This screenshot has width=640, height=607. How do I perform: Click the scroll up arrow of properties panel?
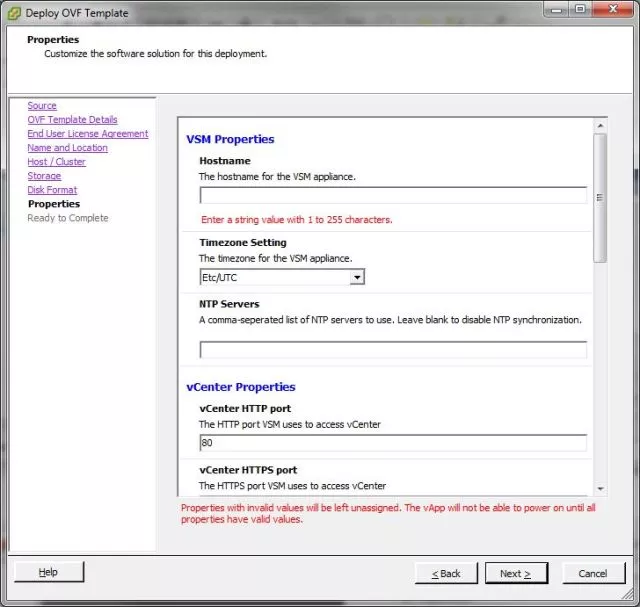tap(600, 126)
